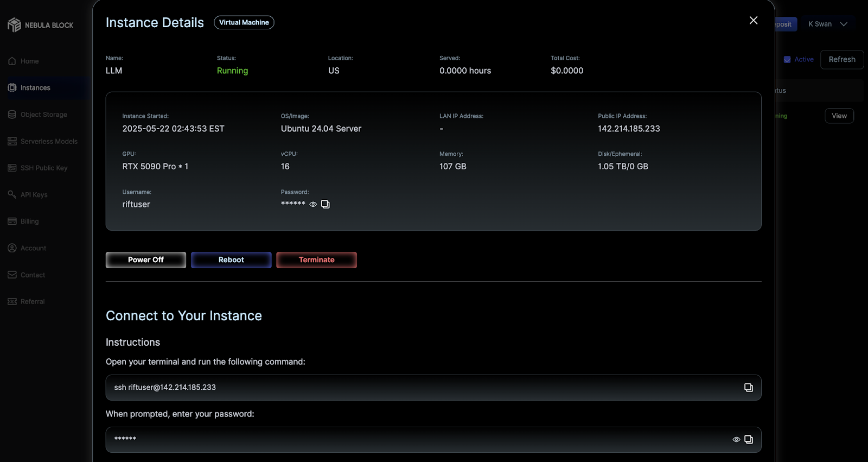
Task: Show the password in the bottom prompt box
Action: point(736,440)
